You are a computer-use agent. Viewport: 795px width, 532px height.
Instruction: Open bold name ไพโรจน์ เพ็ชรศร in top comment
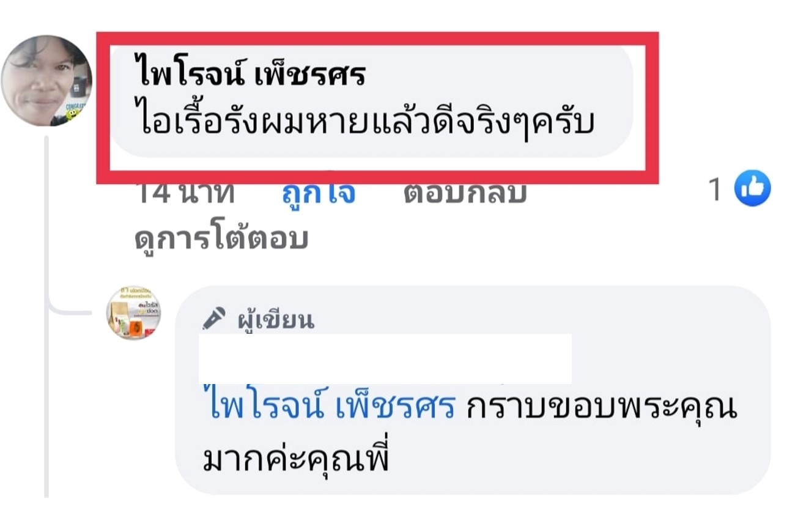pos(251,74)
